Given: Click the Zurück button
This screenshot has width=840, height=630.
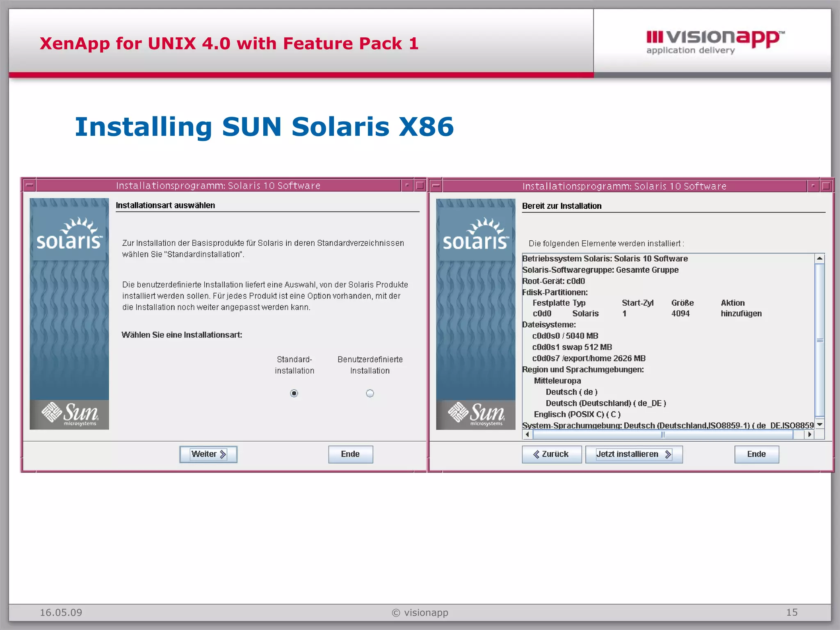Looking at the screenshot, I should click(x=552, y=454).
